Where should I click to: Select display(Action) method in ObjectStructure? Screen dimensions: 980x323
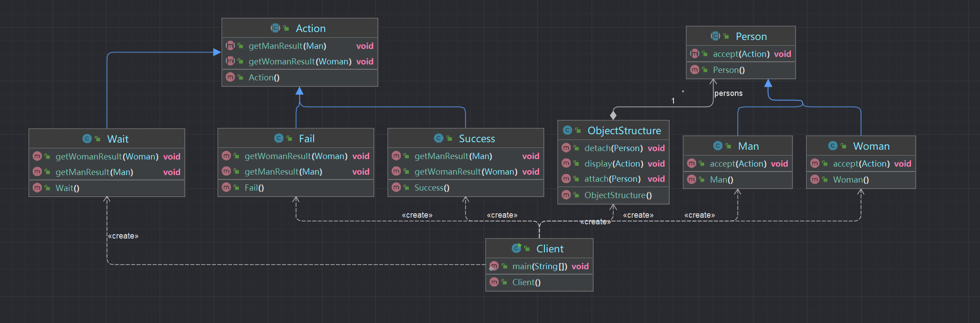coord(613,163)
